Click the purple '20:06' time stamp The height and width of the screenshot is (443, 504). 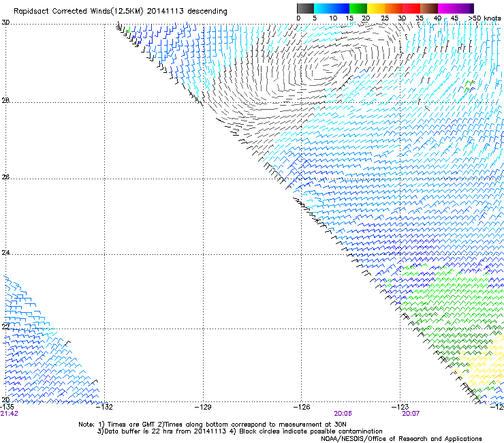pos(343,414)
